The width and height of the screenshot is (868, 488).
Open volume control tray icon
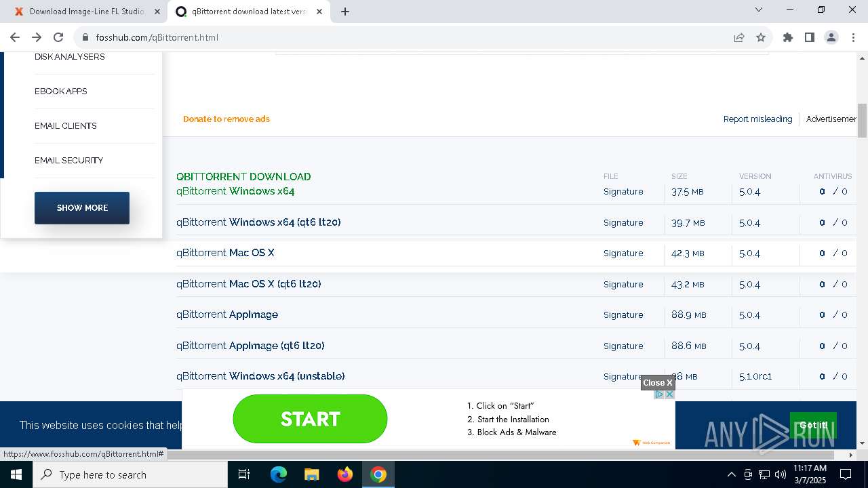pyautogui.click(x=781, y=474)
